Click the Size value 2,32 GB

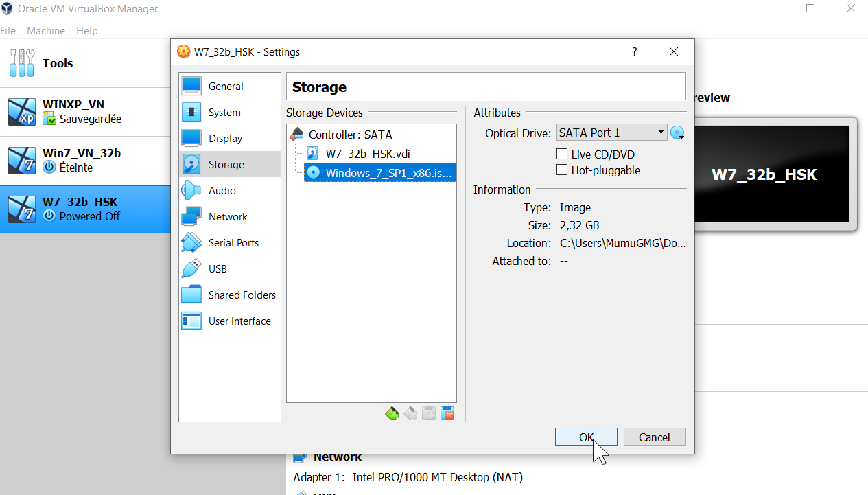click(x=580, y=225)
